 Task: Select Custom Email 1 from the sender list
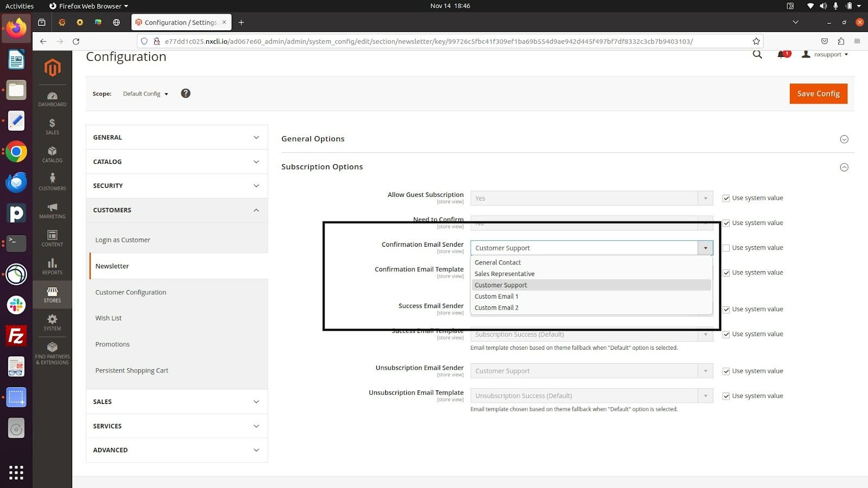496,297
